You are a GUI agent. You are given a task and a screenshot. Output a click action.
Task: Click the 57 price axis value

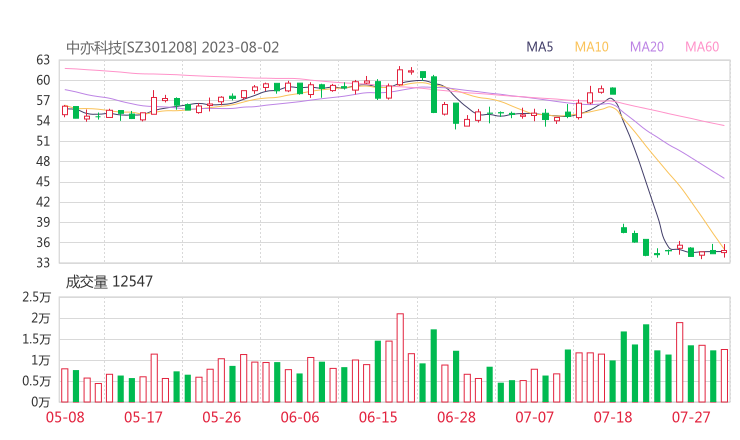click(43, 101)
